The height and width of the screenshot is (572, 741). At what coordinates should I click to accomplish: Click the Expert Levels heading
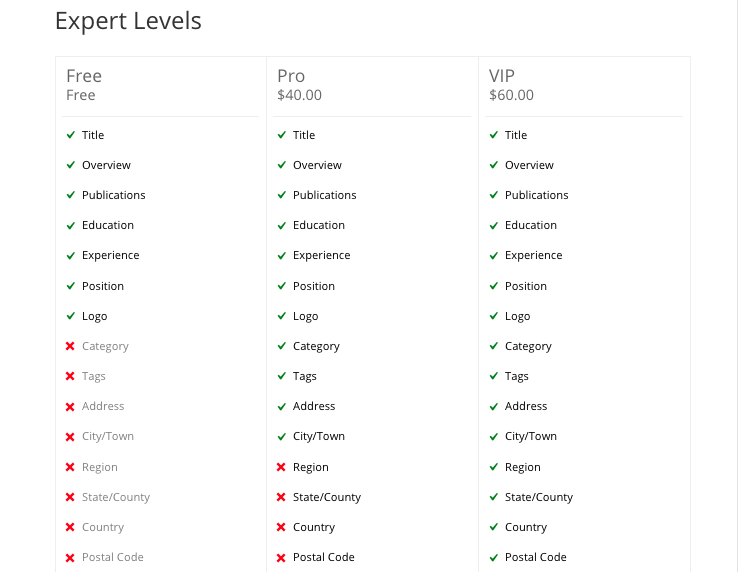(x=128, y=21)
